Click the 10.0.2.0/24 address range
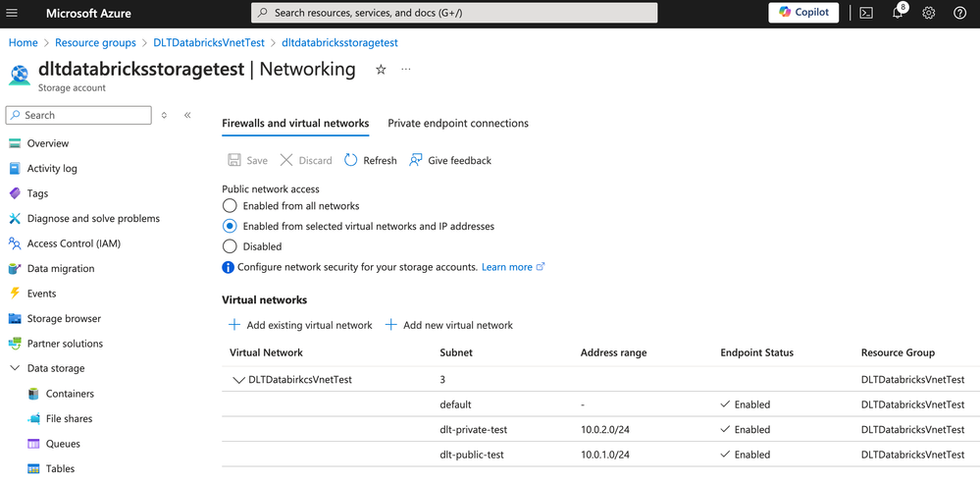980x483 pixels. [x=605, y=430]
